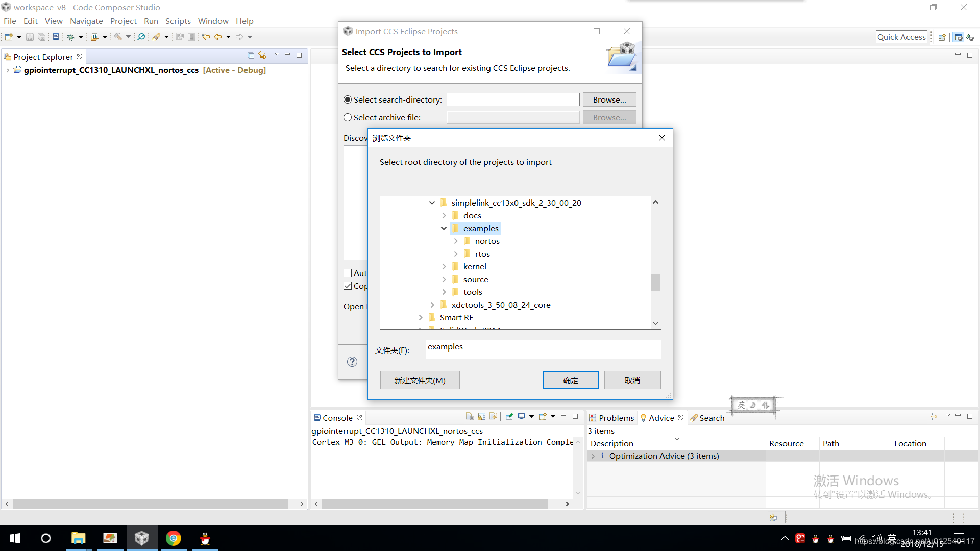
Task: Select the 'Select search-directory' radio button
Action: (x=348, y=99)
